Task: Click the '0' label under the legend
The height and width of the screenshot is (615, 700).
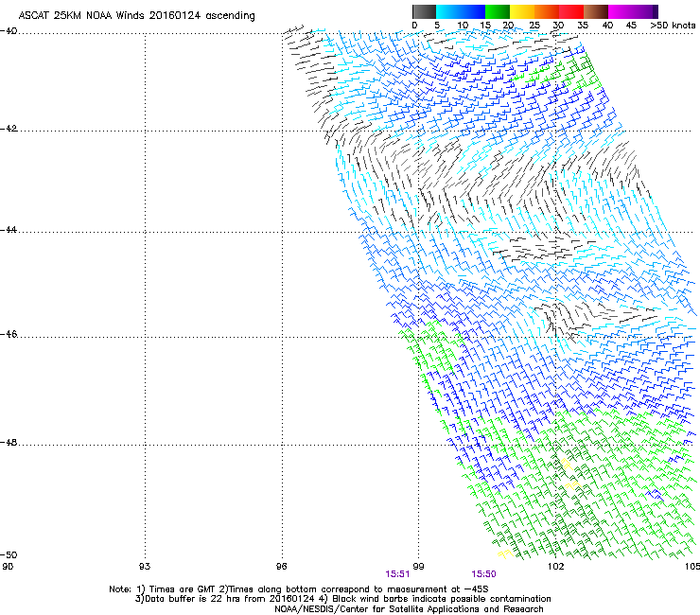Action: click(414, 26)
